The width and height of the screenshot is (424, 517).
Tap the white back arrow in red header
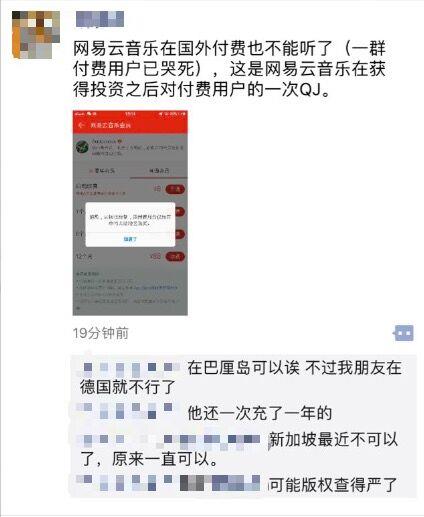pos(81,125)
